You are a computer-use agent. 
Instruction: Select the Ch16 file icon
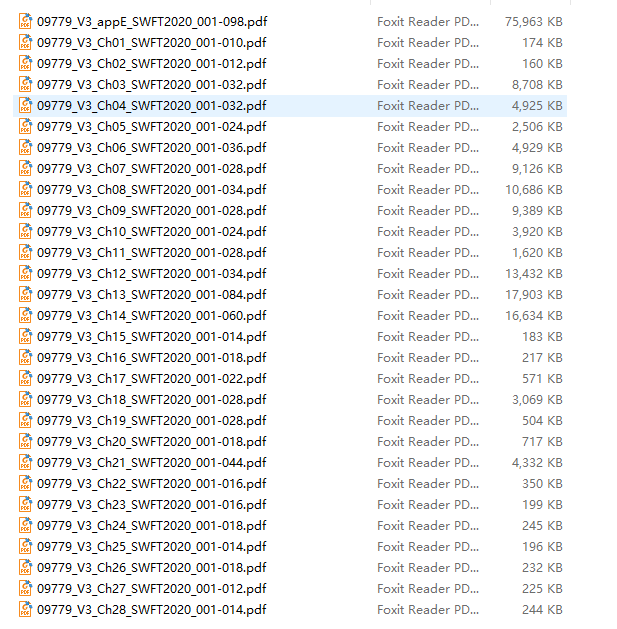(x=26, y=357)
